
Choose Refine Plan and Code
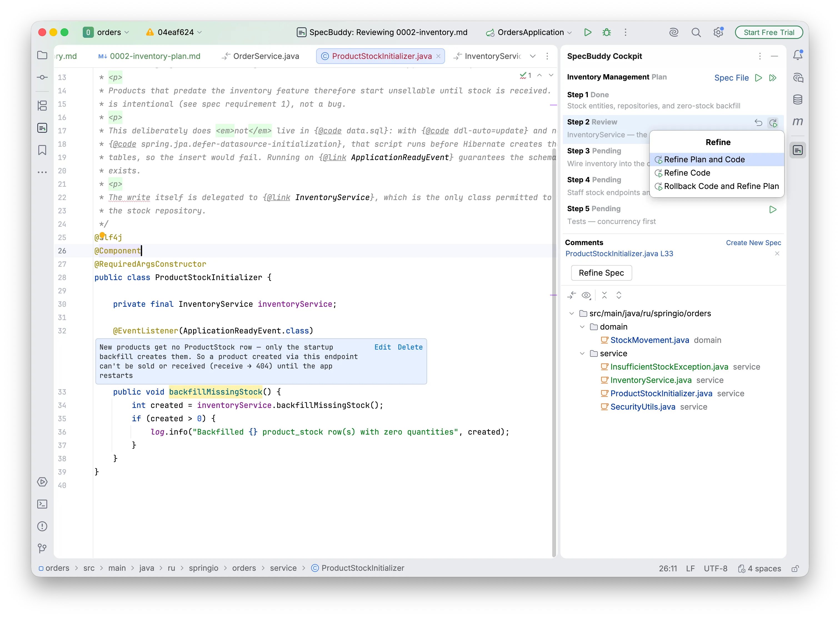[717, 160]
